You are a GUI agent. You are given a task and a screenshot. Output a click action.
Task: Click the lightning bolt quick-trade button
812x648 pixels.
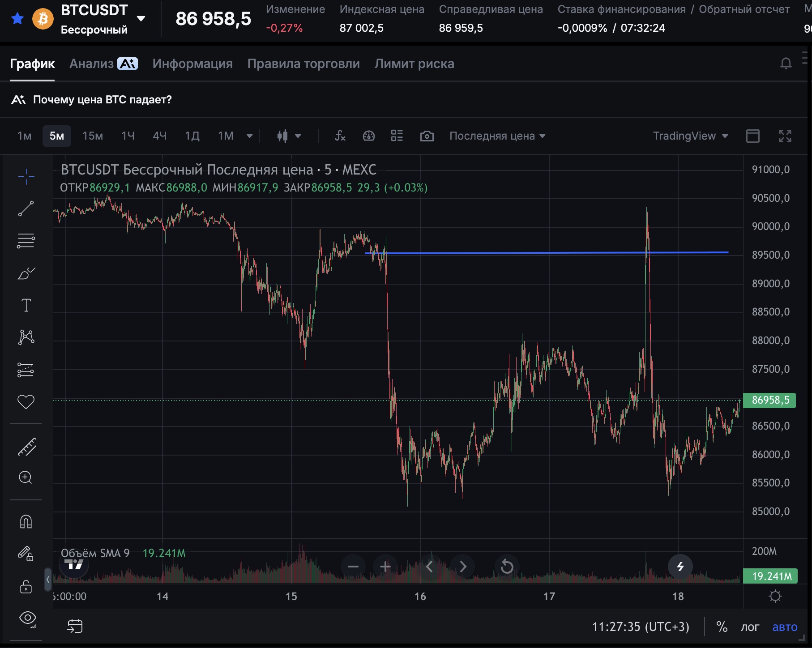click(x=680, y=567)
